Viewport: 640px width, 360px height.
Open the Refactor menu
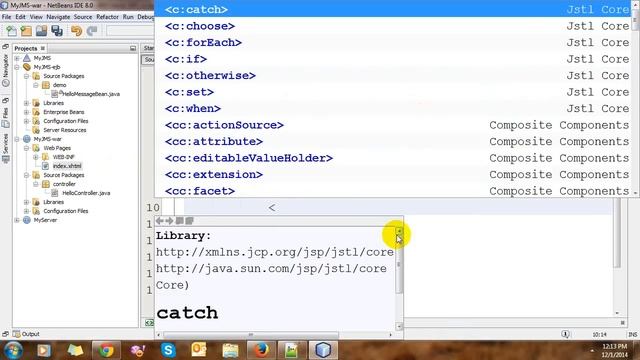pyautogui.click(x=107, y=17)
